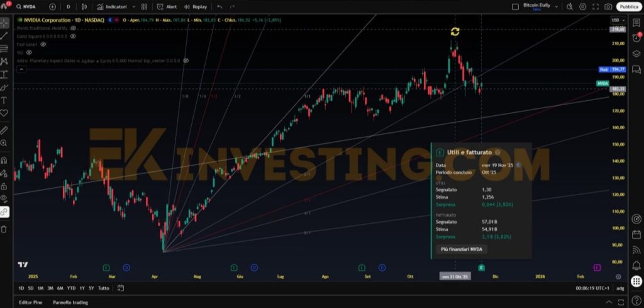644x308 pixels.
Task: Click the Alert button in top toolbar
Action: pos(167,6)
